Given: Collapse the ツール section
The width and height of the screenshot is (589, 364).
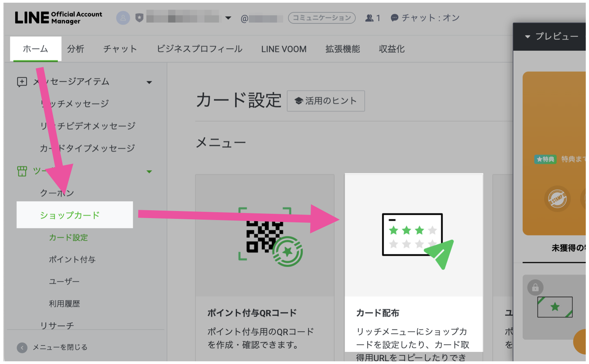Looking at the screenshot, I should click(x=149, y=171).
